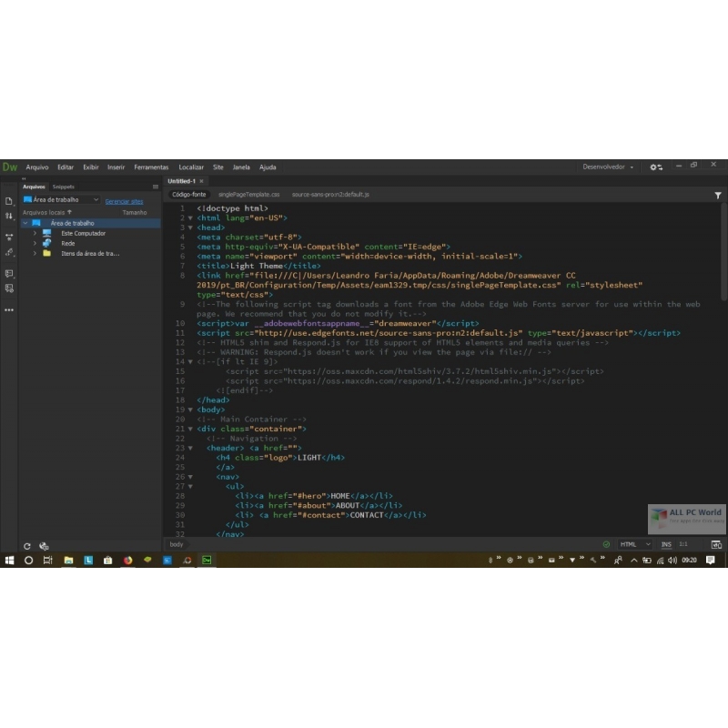Collapse the head tag on line 3
Image resolution: width=728 pixels, height=728 pixels.
click(190, 227)
